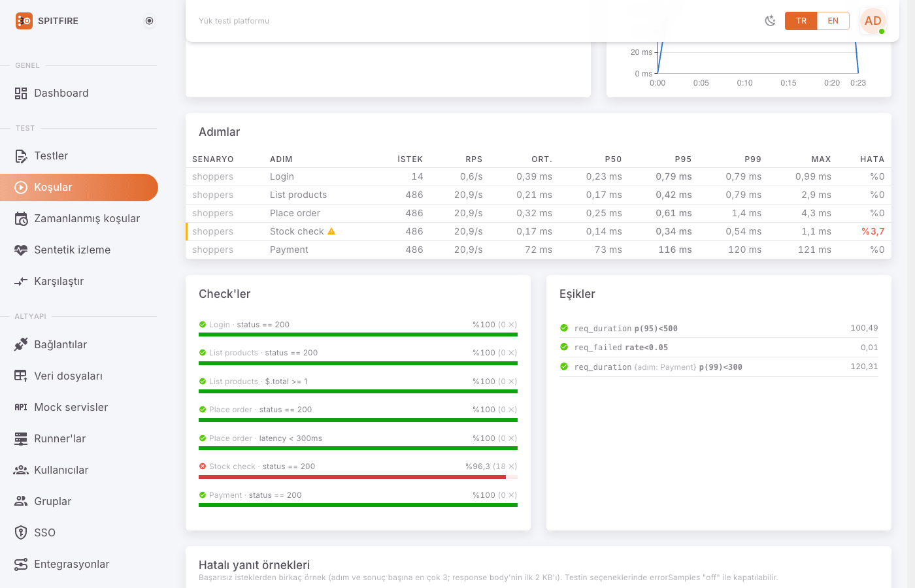Click the Stock check warning icon
Image resolution: width=915 pixels, height=588 pixels.
[x=331, y=231]
